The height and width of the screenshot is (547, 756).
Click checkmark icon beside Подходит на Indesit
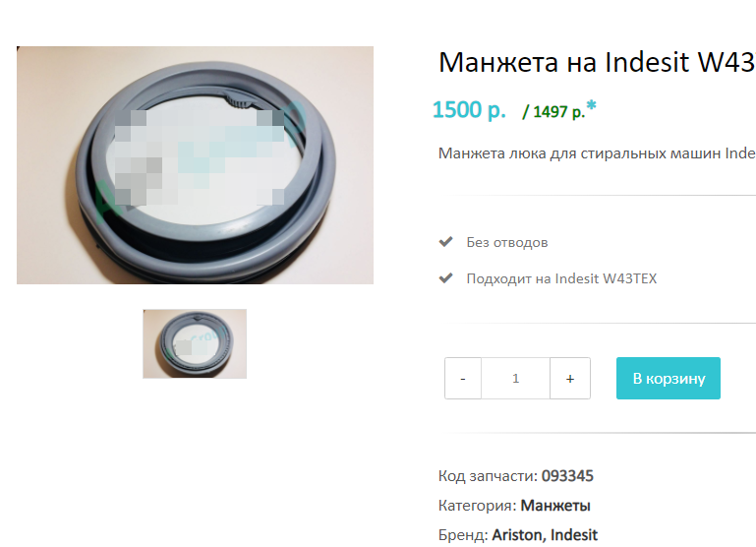pyautogui.click(x=446, y=277)
